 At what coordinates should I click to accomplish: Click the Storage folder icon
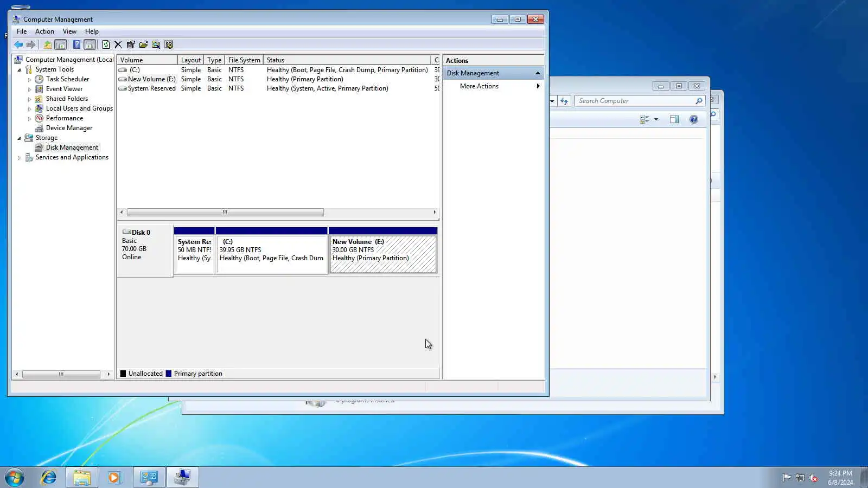tap(29, 138)
